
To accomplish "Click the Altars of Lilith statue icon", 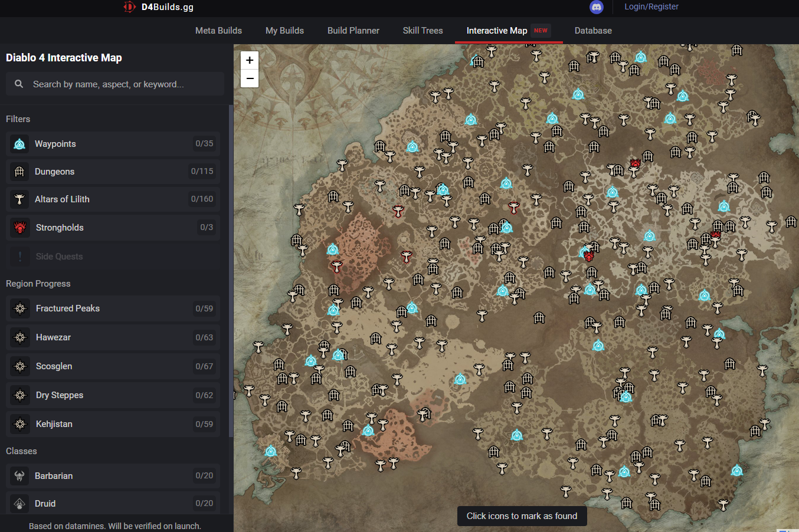I will click(x=19, y=199).
